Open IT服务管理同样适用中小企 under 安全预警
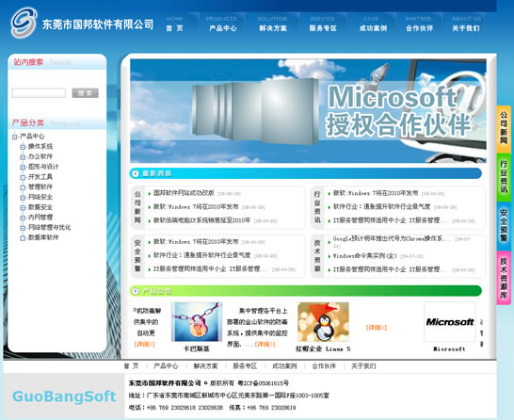The image size is (514, 420). [211, 269]
